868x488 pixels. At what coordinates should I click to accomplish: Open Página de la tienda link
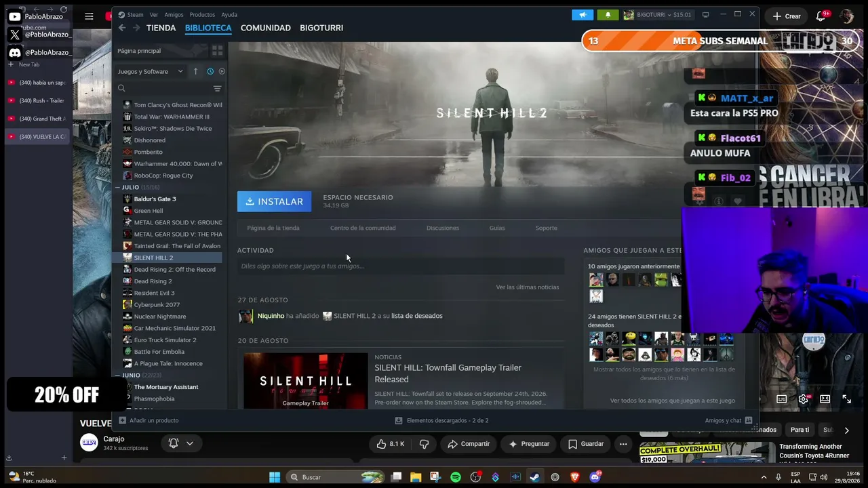(x=273, y=228)
